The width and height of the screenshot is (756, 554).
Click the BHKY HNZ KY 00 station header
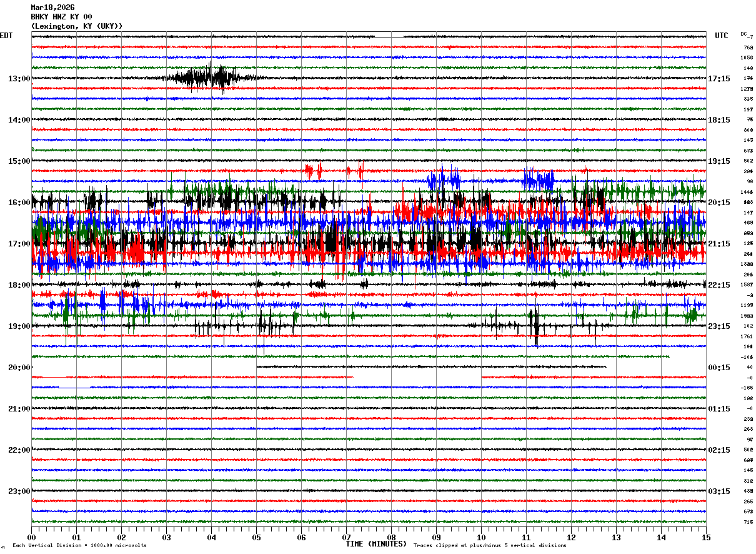click(x=61, y=17)
